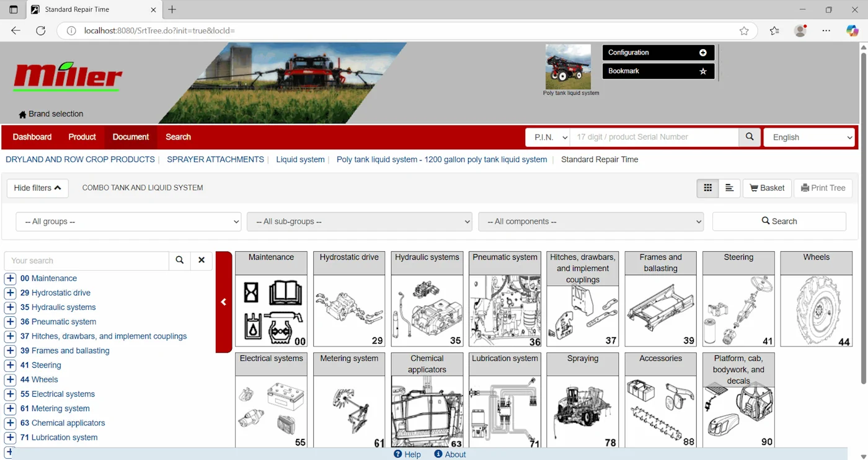Open the Search menu item

[x=179, y=137]
